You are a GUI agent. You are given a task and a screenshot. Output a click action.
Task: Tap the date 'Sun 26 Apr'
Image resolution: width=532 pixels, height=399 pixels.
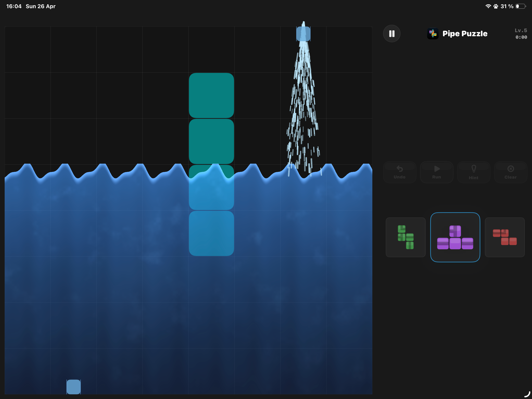coord(41,6)
